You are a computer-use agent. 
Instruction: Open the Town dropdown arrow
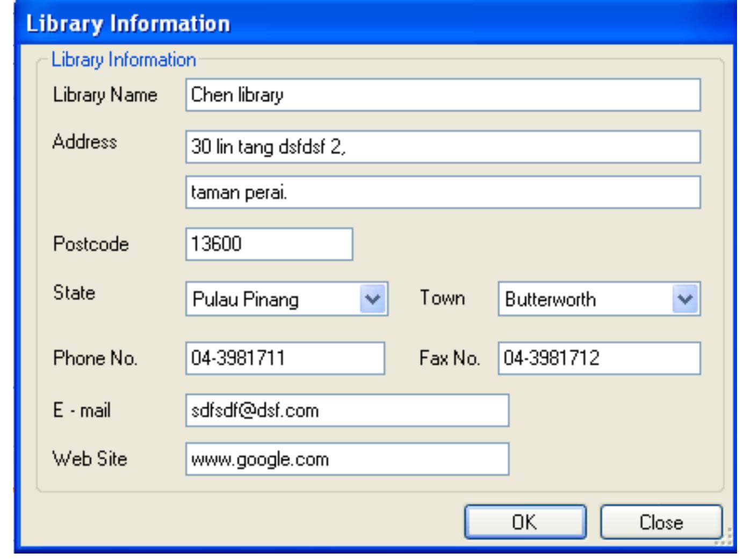(x=685, y=299)
